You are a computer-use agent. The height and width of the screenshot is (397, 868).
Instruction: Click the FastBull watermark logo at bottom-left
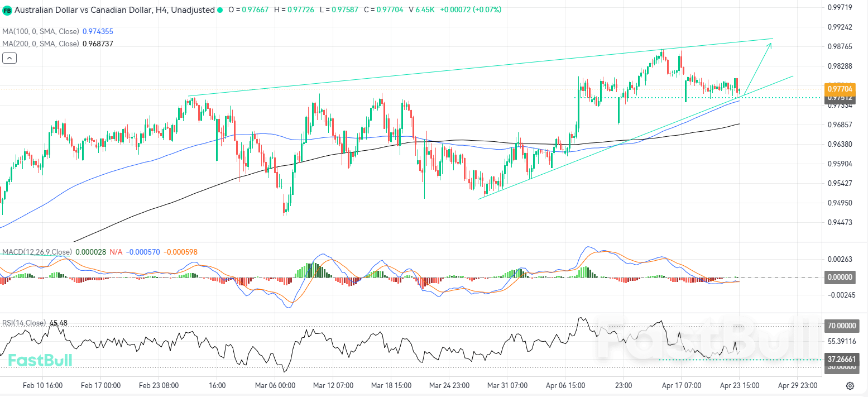(40, 361)
